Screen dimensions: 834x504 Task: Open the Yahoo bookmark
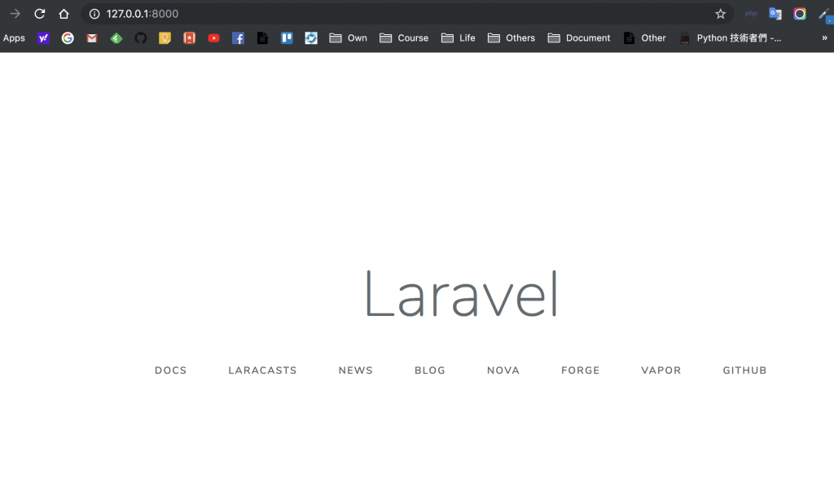pyautogui.click(x=43, y=37)
